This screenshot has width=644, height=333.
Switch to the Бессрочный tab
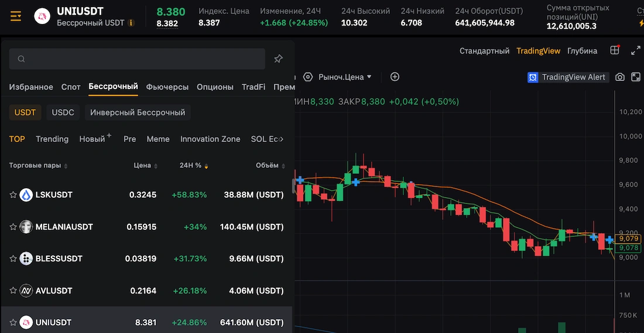click(x=114, y=87)
